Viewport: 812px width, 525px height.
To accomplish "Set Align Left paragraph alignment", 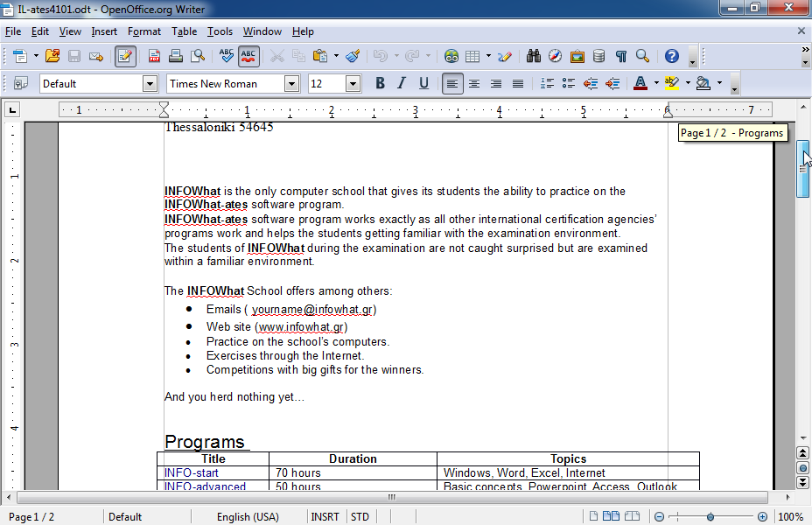I will coord(452,83).
